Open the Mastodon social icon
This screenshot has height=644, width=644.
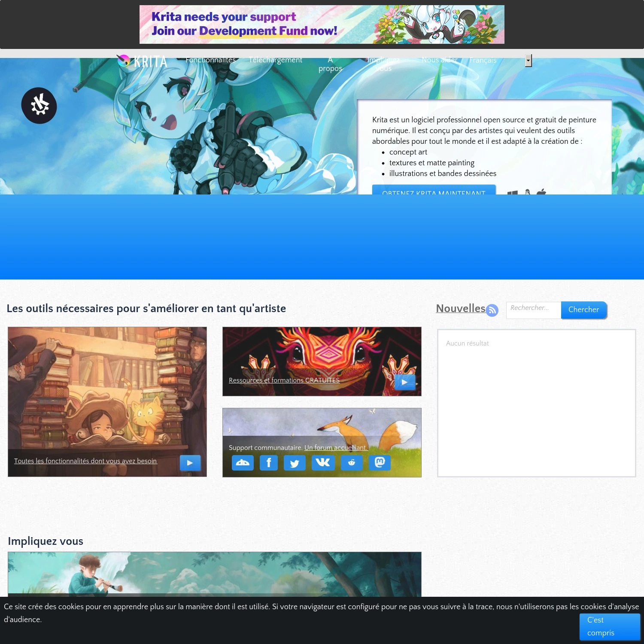coord(380,463)
